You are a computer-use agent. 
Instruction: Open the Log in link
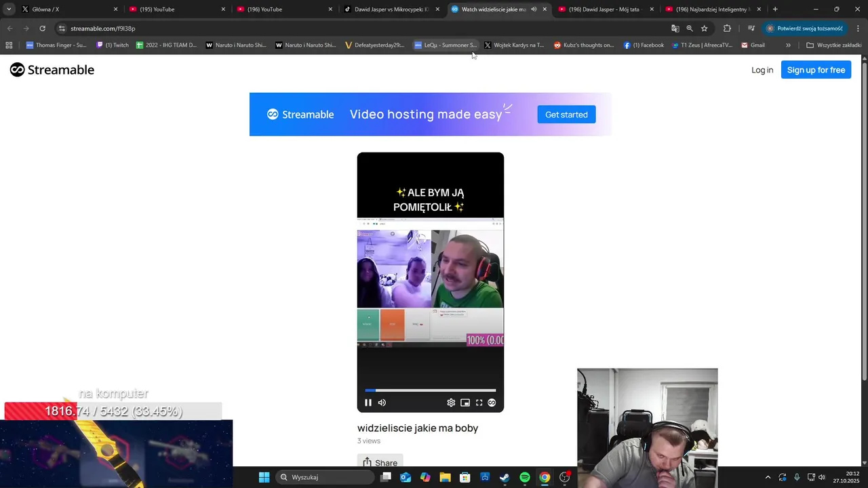pyautogui.click(x=762, y=70)
